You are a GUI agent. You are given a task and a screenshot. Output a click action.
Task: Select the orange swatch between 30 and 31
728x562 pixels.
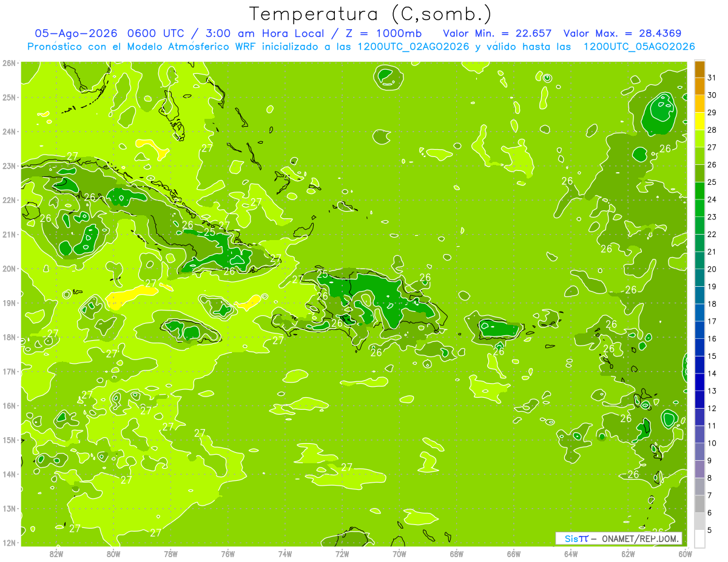[x=699, y=87]
